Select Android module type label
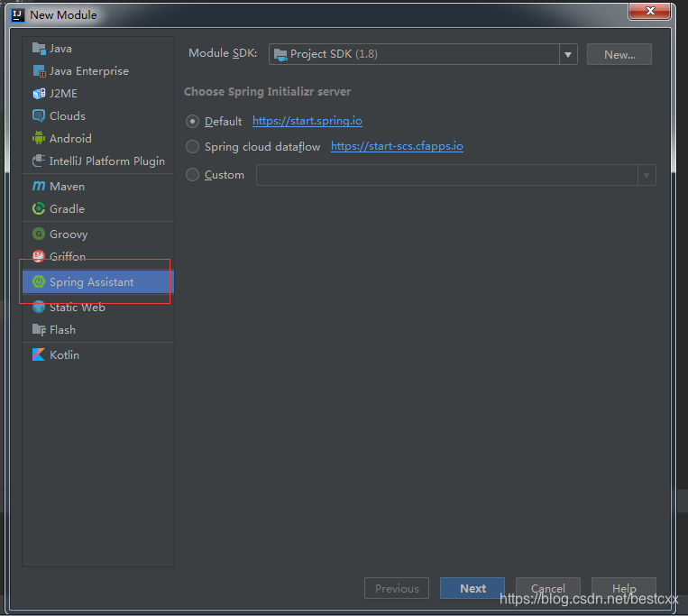Viewport: 688px width, 616px height. [x=70, y=138]
